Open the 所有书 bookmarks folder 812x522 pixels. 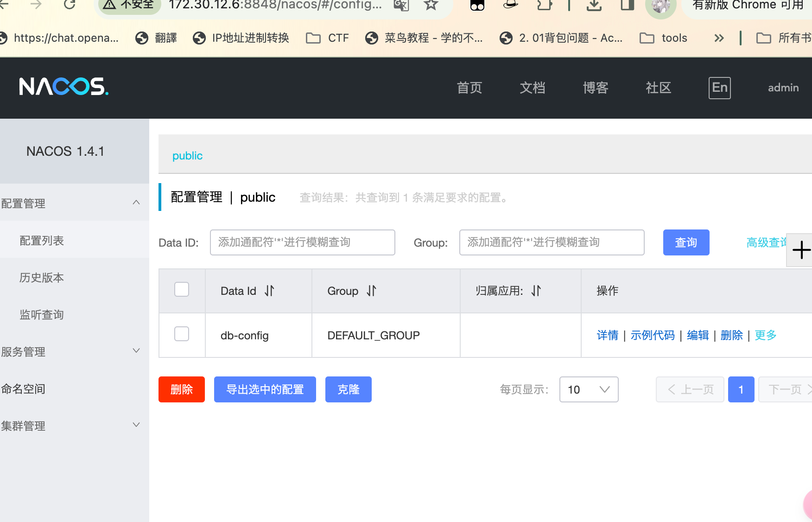point(784,38)
